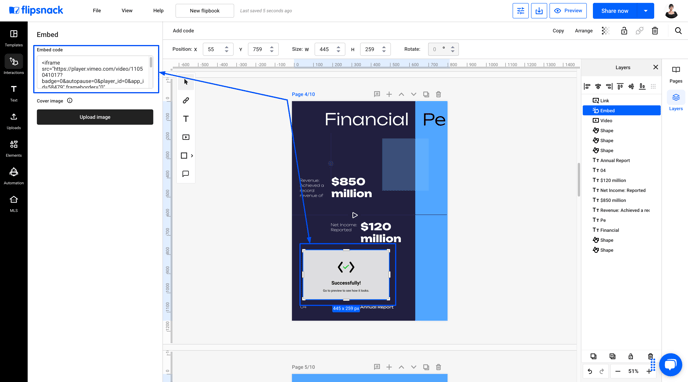
Task: Click the 51% zoom level value
Action: 633,371
